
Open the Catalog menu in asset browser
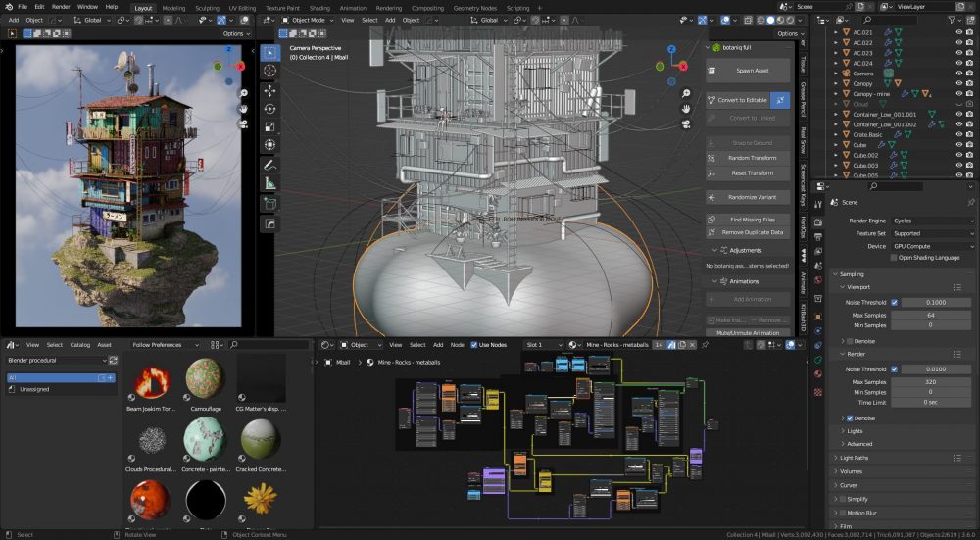(80, 345)
